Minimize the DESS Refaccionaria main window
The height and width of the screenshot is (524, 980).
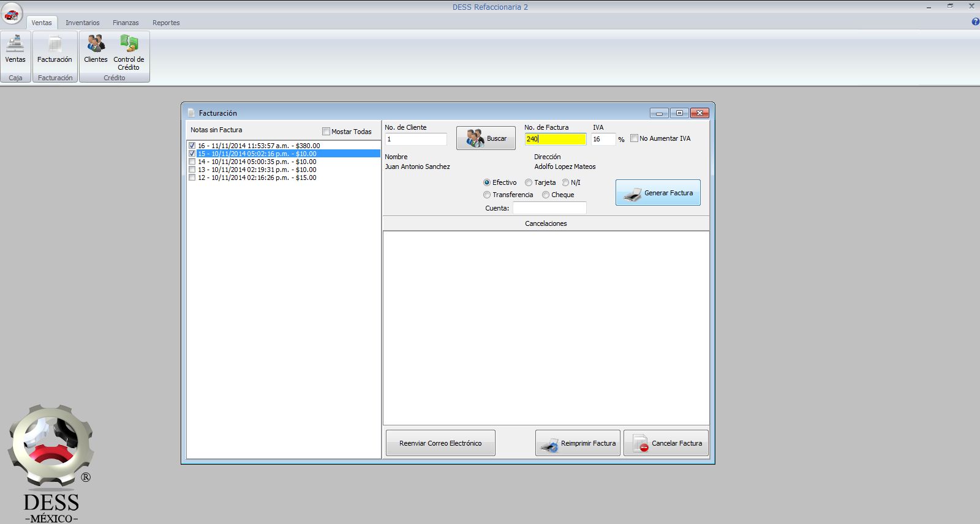point(929,7)
